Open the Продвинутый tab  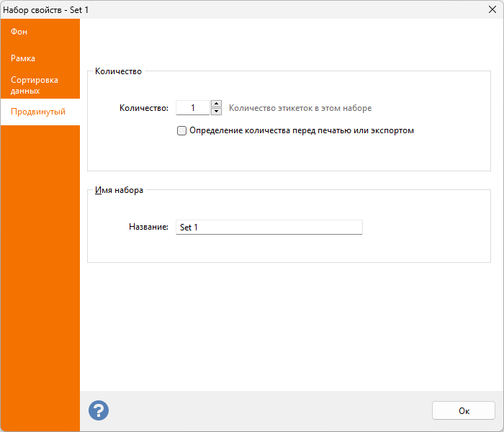point(40,112)
